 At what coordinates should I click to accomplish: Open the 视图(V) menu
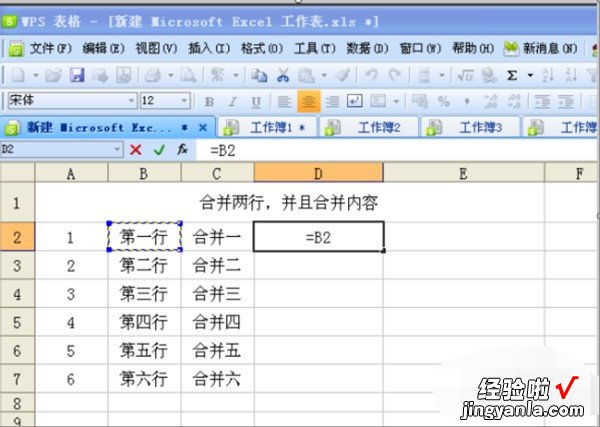[156, 49]
